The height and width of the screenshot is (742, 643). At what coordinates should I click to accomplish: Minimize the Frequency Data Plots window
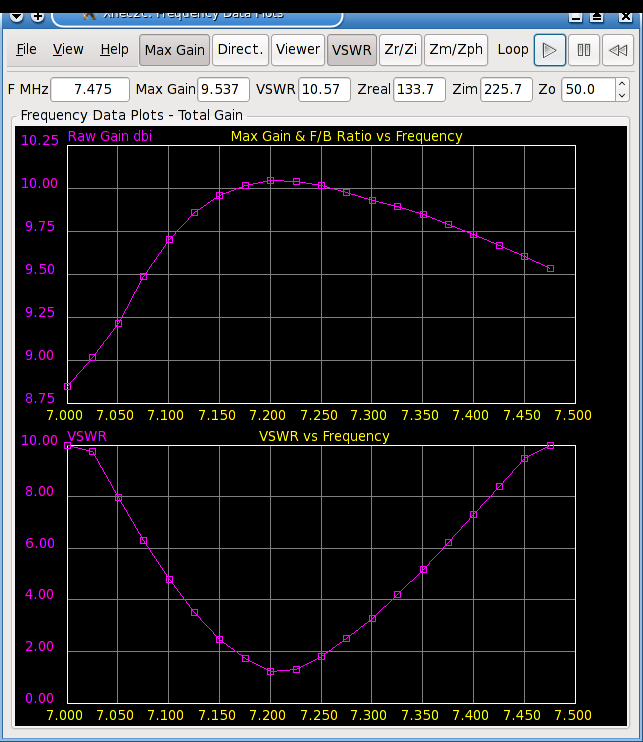pyautogui.click(x=576, y=17)
